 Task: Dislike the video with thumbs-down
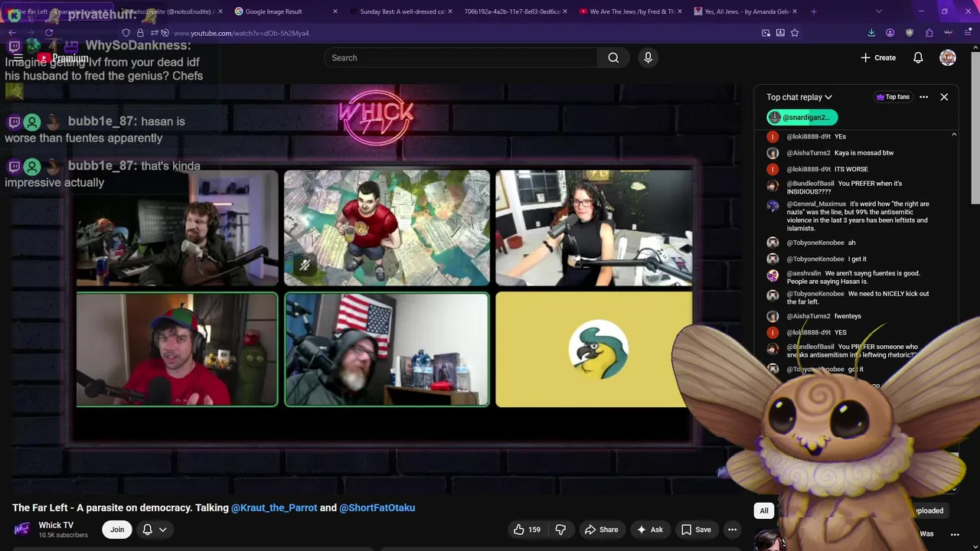(x=560, y=530)
